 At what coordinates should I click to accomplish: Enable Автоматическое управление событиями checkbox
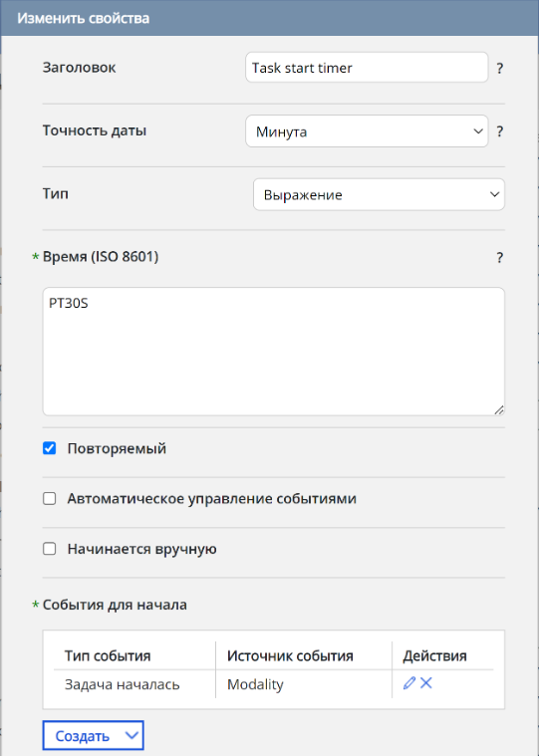(49, 499)
